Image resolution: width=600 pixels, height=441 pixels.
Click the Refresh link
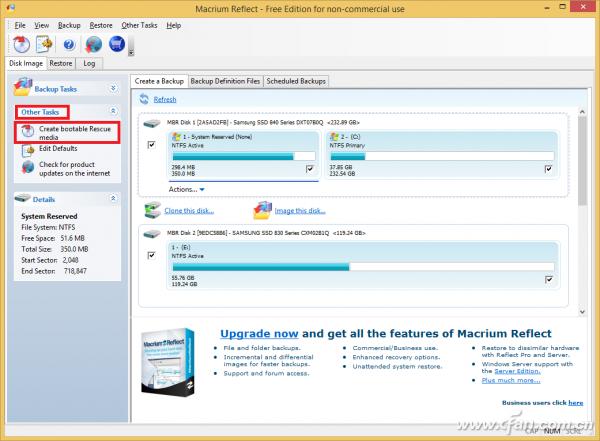(165, 100)
